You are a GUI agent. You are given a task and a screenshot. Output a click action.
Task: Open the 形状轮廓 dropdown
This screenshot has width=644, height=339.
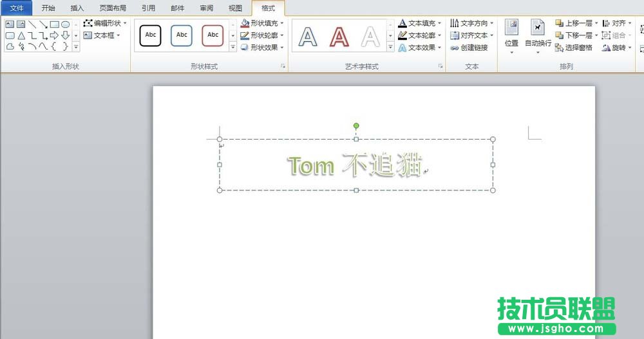[262, 35]
